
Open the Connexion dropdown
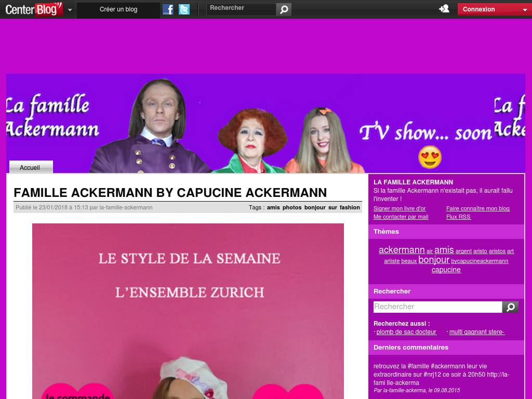pyautogui.click(x=494, y=9)
